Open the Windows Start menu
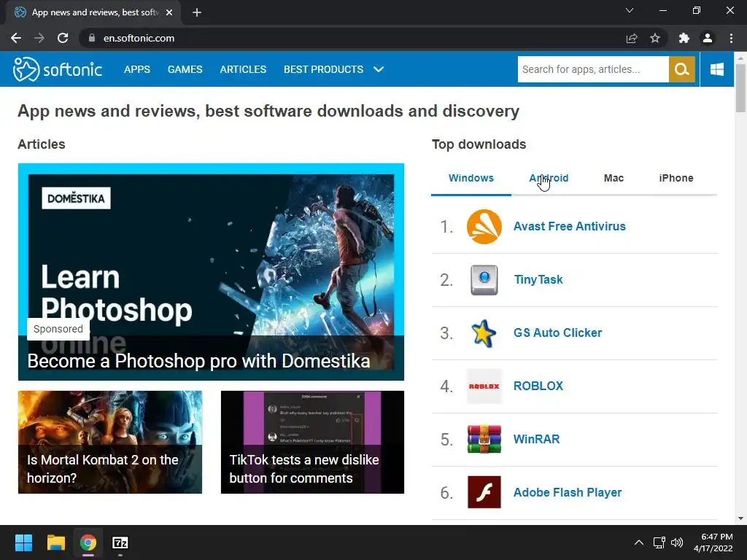747x560 pixels. 23,542
